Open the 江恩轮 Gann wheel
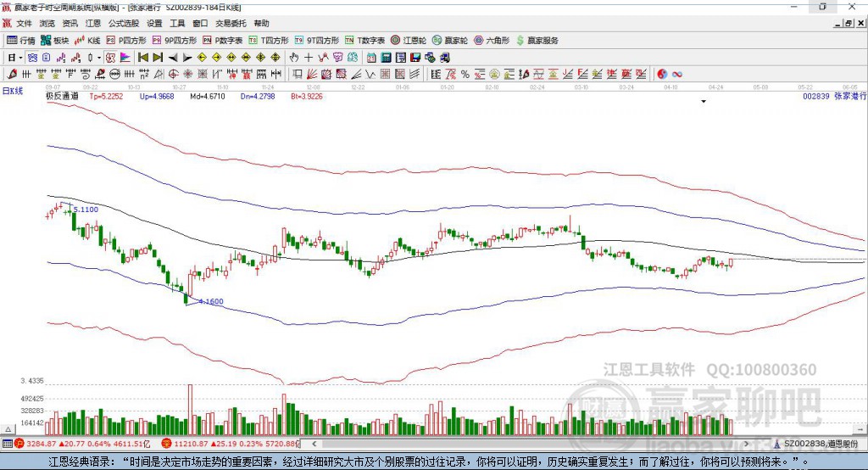This screenshot has width=868, height=470. coord(409,41)
